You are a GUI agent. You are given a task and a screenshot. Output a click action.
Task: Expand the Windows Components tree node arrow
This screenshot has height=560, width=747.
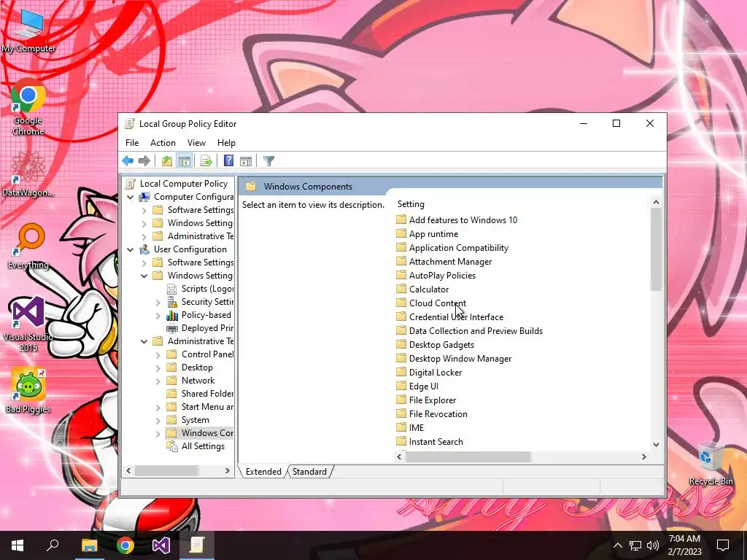point(158,433)
